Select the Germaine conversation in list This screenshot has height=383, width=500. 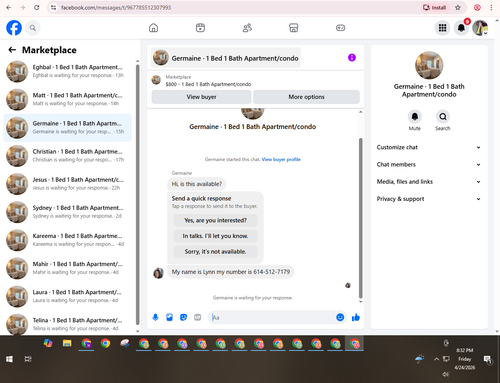67,128
